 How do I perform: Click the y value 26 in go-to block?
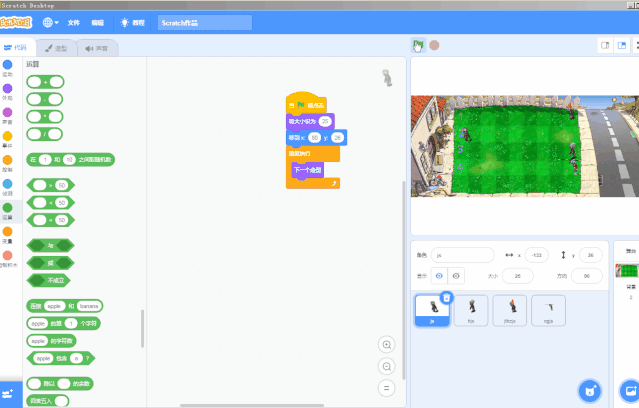337,138
